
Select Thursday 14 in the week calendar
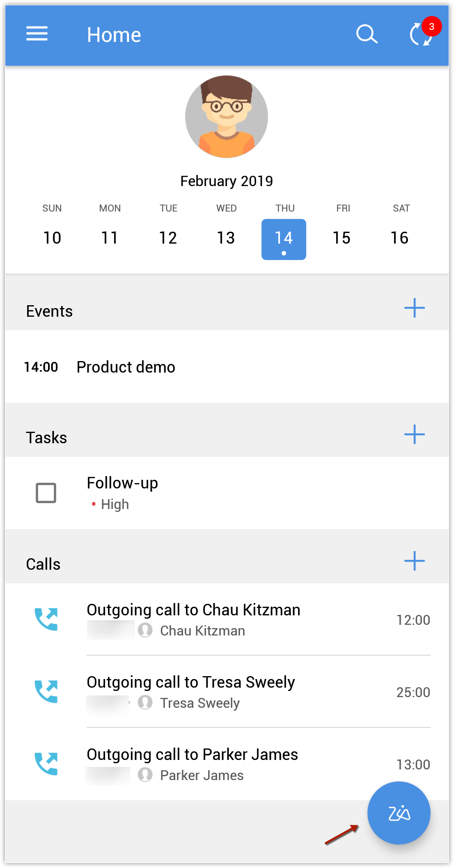coord(284,239)
